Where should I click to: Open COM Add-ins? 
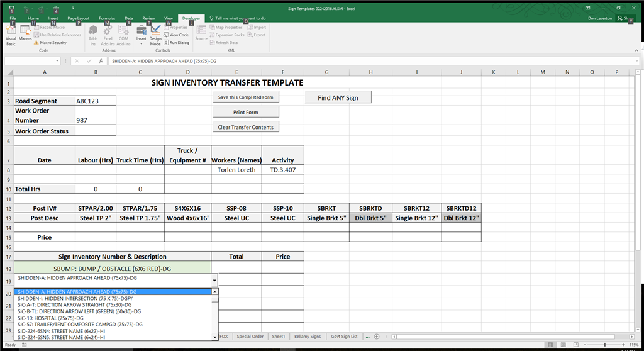coord(123,35)
